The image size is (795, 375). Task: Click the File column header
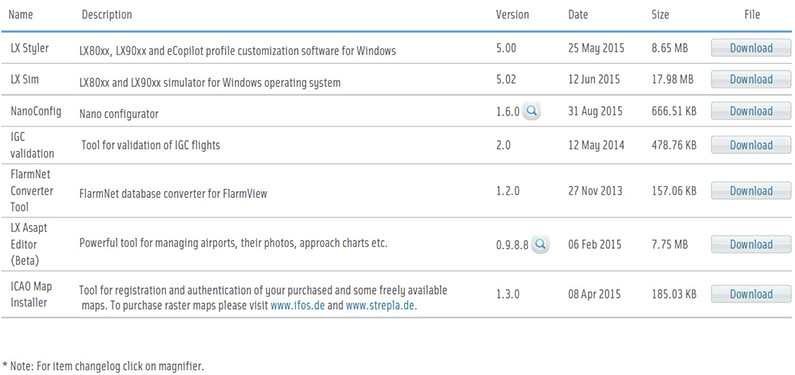click(752, 15)
